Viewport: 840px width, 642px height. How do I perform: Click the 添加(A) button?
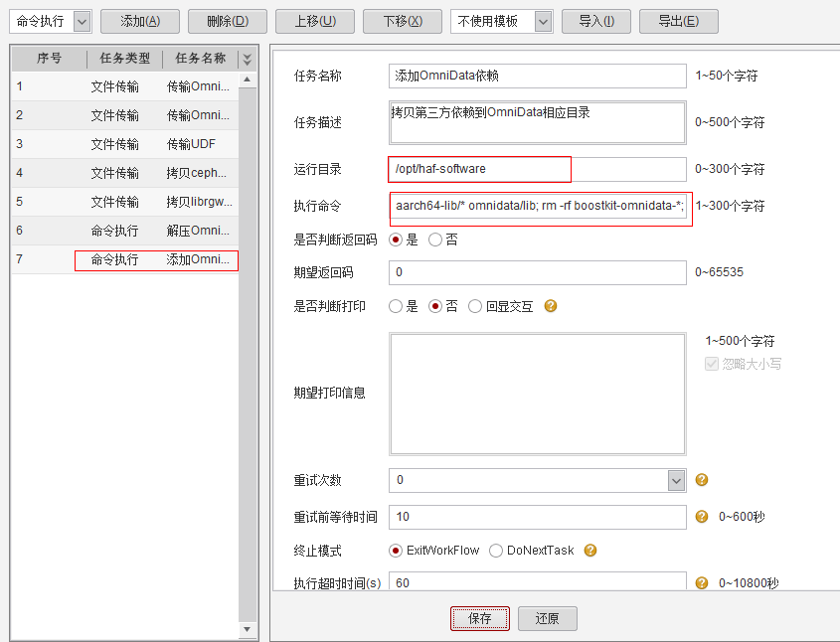(140, 22)
